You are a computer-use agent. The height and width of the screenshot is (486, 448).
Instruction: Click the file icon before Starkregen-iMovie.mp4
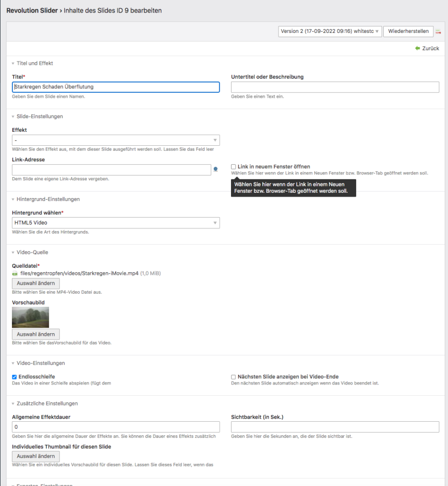(15, 274)
